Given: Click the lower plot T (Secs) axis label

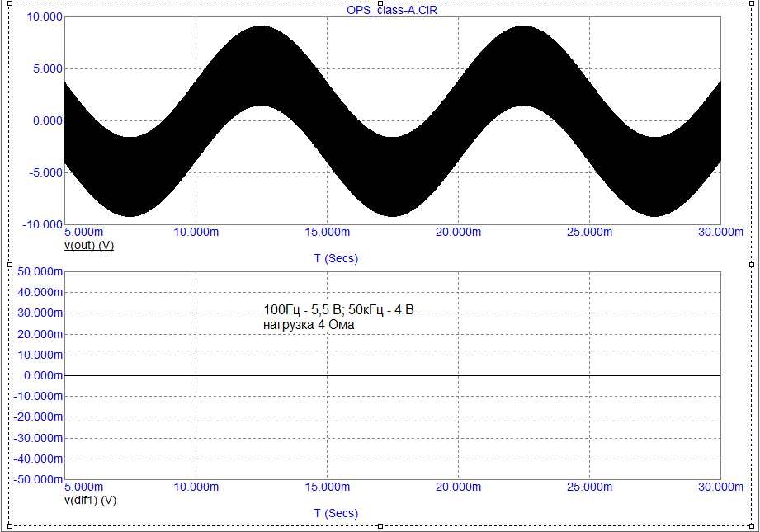Looking at the screenshot, I should click(336, 513).
